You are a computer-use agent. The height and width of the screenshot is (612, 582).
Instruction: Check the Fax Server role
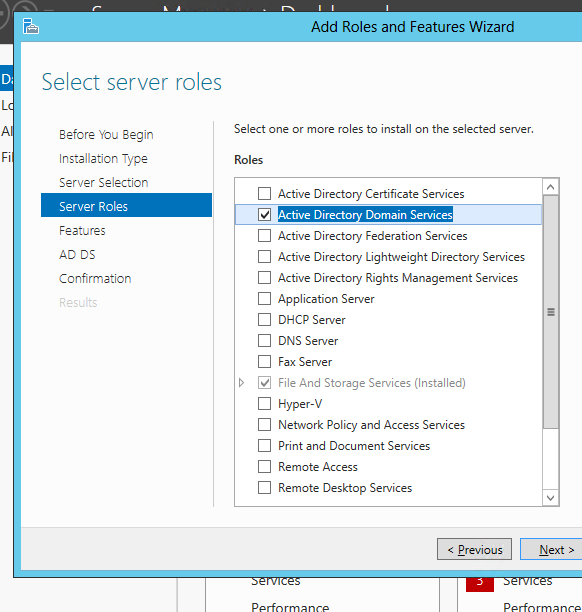click(264, 362)
